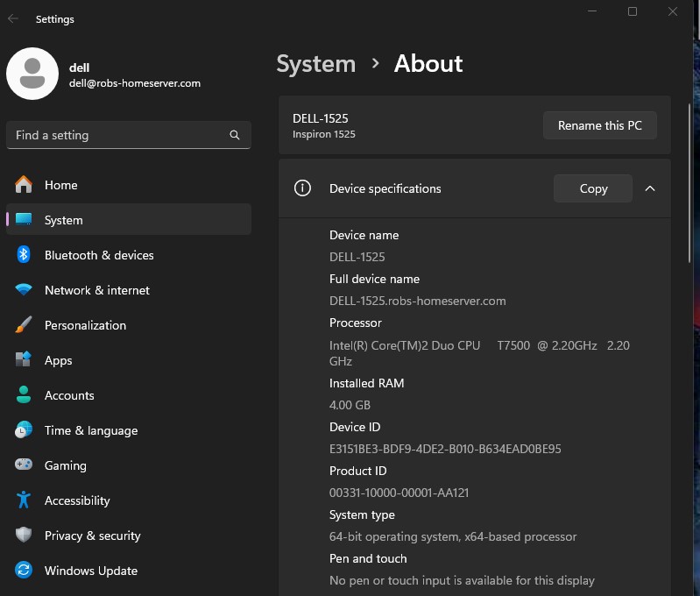
Task: Open Apps using its sidebar icon
Action: [x=25, y=360]
